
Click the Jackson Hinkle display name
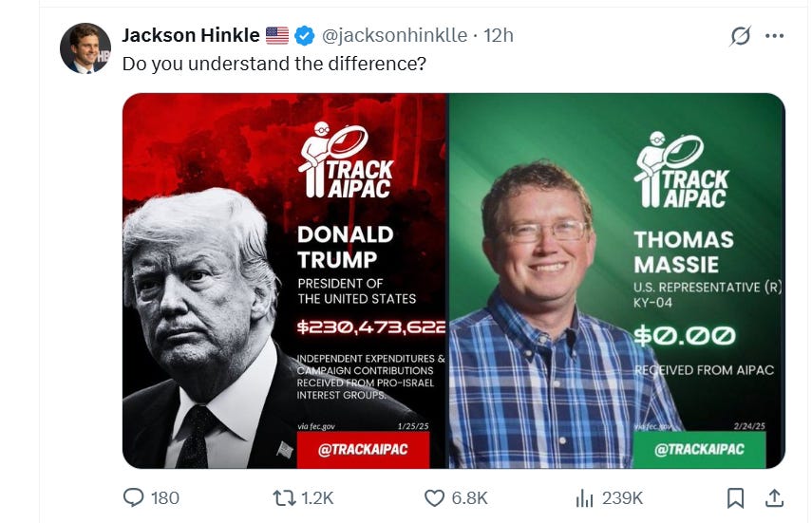coord(191,35)
